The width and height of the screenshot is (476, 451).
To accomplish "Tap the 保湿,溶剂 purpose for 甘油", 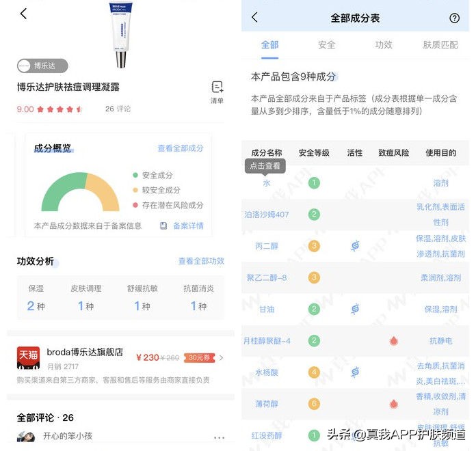I will click(x=440, y=309).
